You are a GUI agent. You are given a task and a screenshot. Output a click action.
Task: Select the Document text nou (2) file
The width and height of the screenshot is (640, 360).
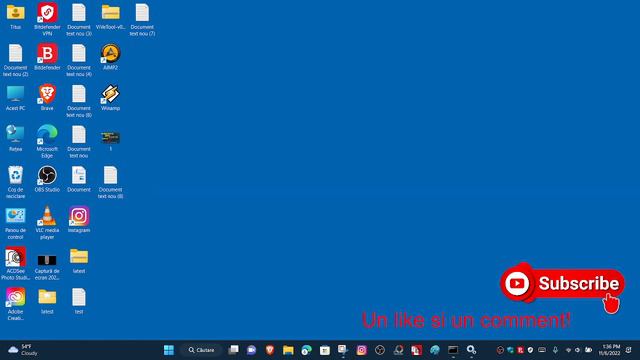[x=16, y=60]
